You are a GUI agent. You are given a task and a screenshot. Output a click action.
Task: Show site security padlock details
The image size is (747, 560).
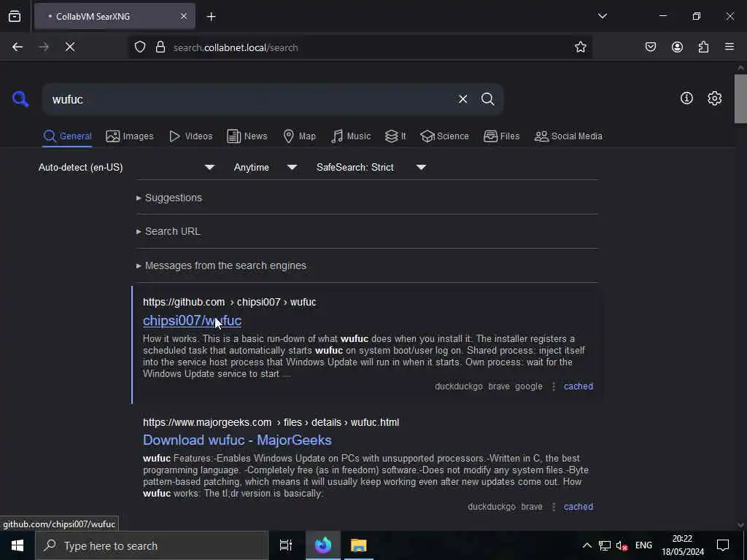tap(160, 47)
